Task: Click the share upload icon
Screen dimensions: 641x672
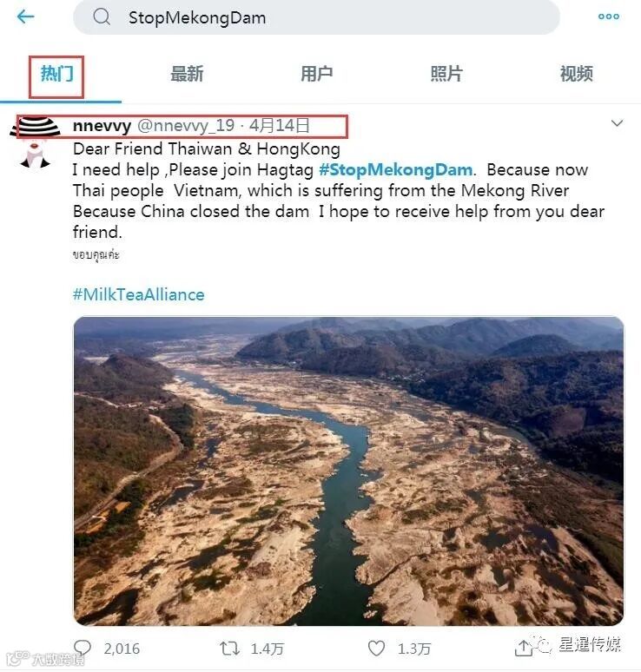Action: click(523, 648)
